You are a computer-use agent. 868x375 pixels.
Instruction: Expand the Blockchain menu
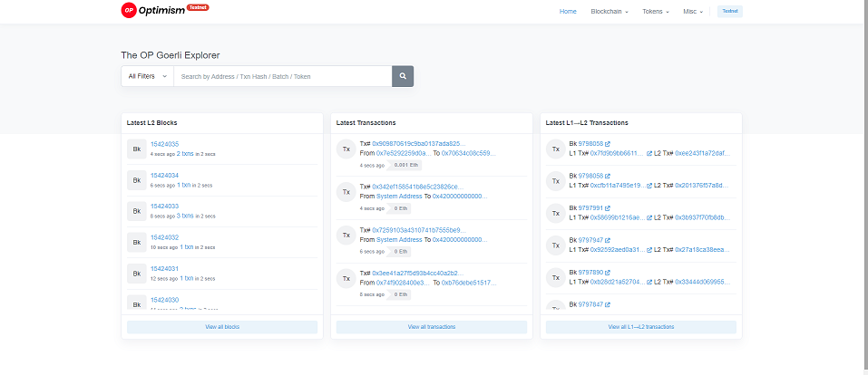[x=610, y=12]
